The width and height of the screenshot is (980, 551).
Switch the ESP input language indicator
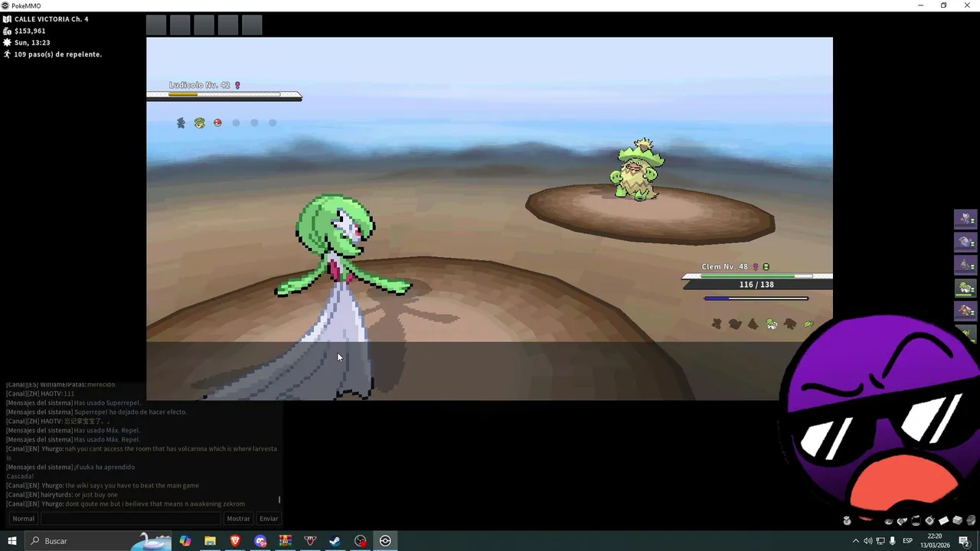(908, 541)
